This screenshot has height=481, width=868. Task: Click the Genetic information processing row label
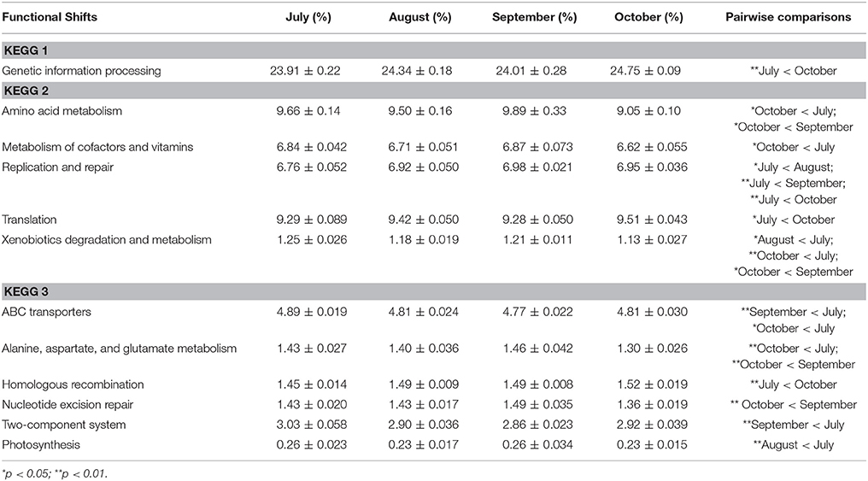(x=81, y=71)
